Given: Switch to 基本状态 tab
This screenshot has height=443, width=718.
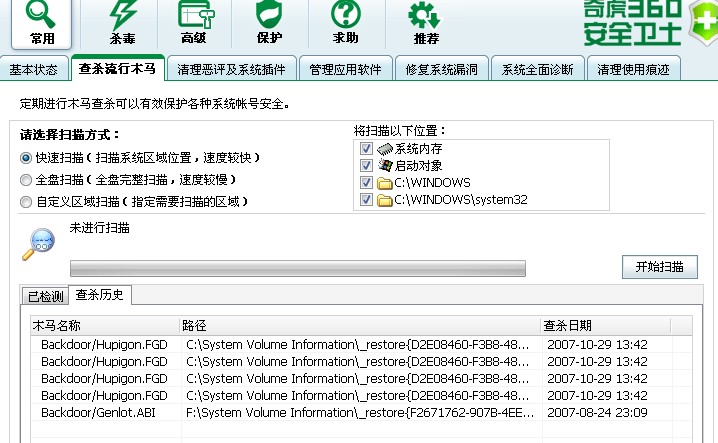Looking at the screenshot, I should pos(34,69).
